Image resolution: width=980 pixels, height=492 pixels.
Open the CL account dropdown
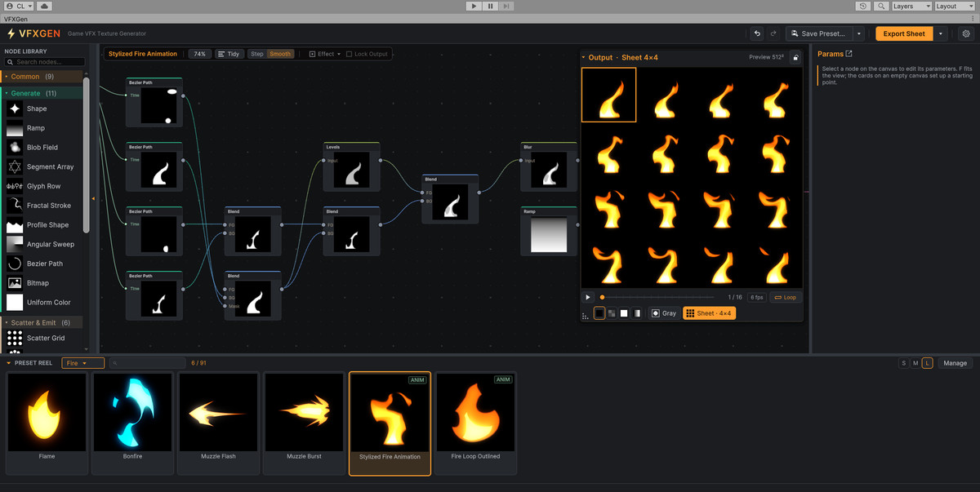point(19,6)
